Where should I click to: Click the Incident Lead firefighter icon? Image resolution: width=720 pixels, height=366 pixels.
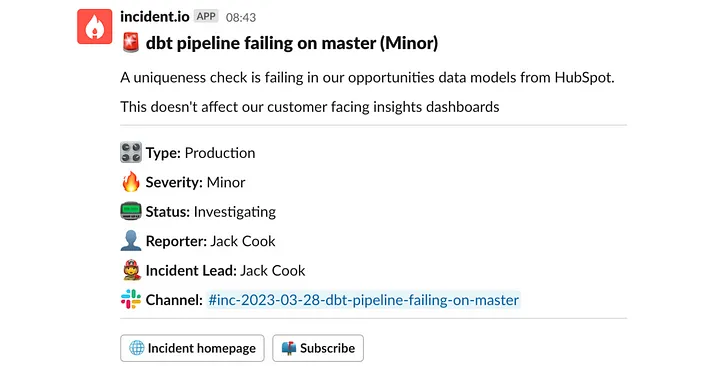pyautogui.click(x=131, y=270)
